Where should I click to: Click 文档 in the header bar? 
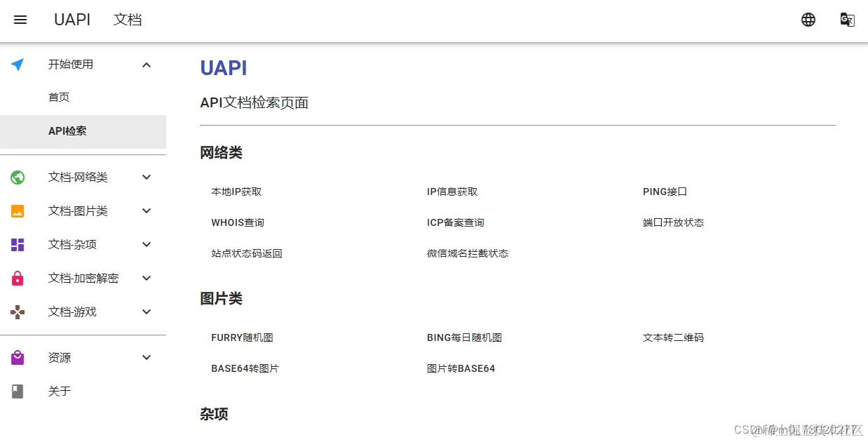coord(128,20)
